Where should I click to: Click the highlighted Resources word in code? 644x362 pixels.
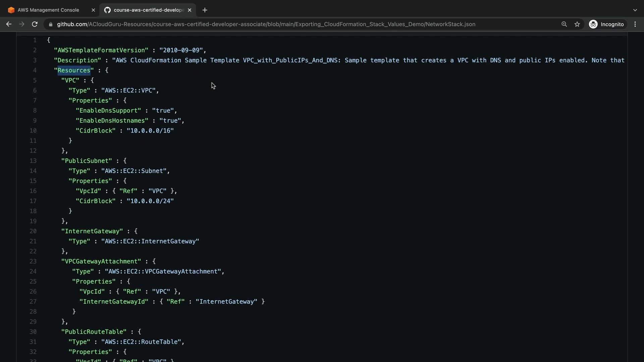click(x=74, y=70)
